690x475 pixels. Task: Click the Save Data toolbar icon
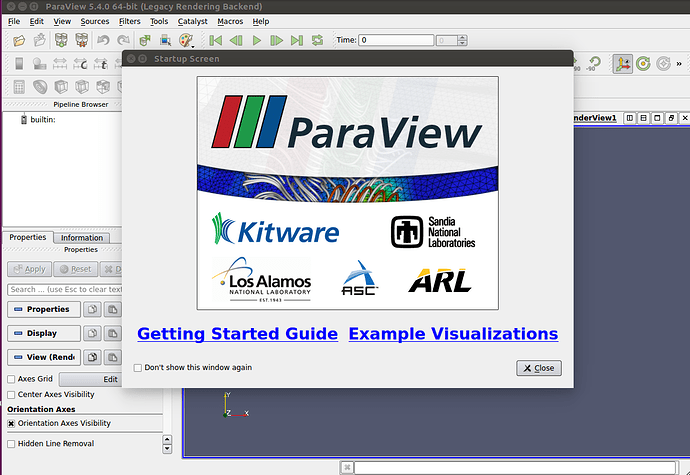[40, 41]
